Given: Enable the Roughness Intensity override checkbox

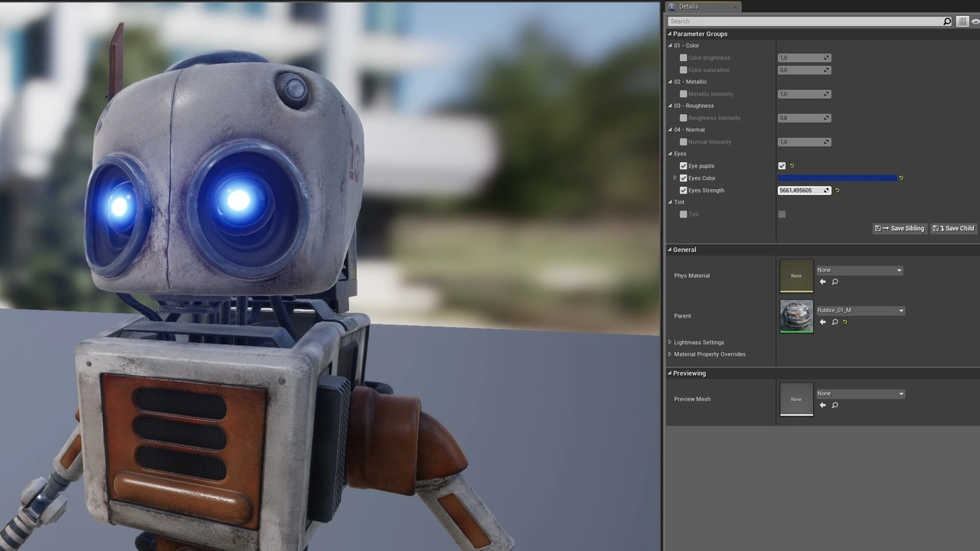Looking at the screenshot, I should 684,118.
